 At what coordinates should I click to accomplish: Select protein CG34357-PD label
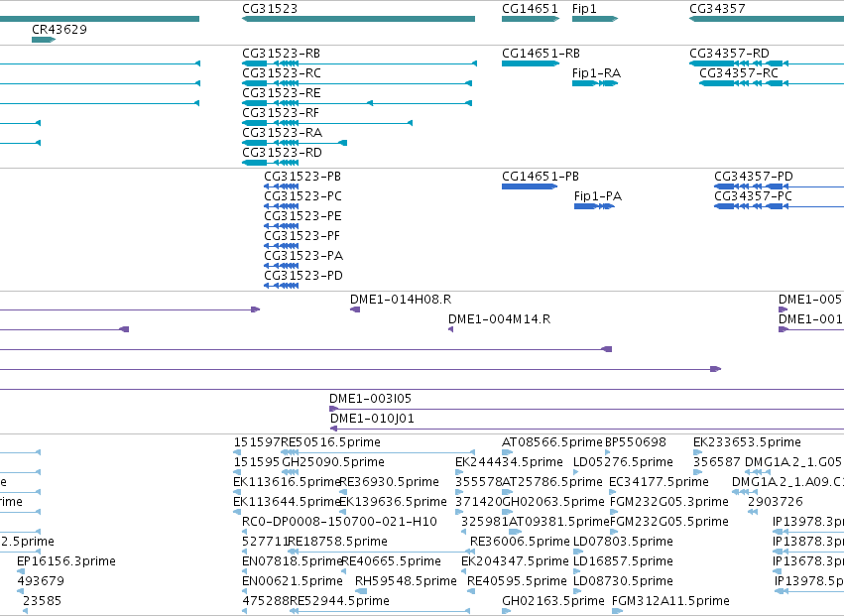tap(754, 177)
